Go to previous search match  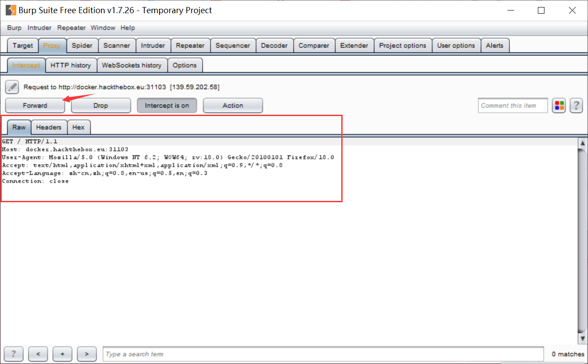38,354
